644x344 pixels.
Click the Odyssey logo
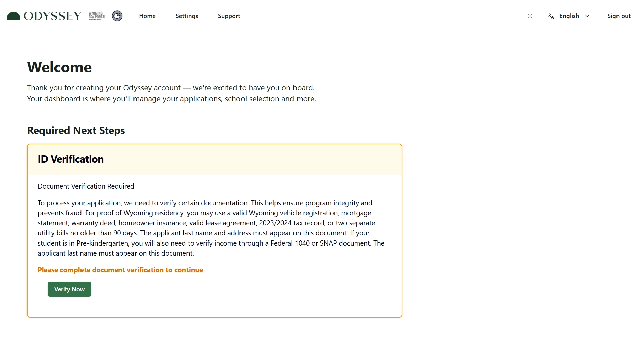[44, 16]
